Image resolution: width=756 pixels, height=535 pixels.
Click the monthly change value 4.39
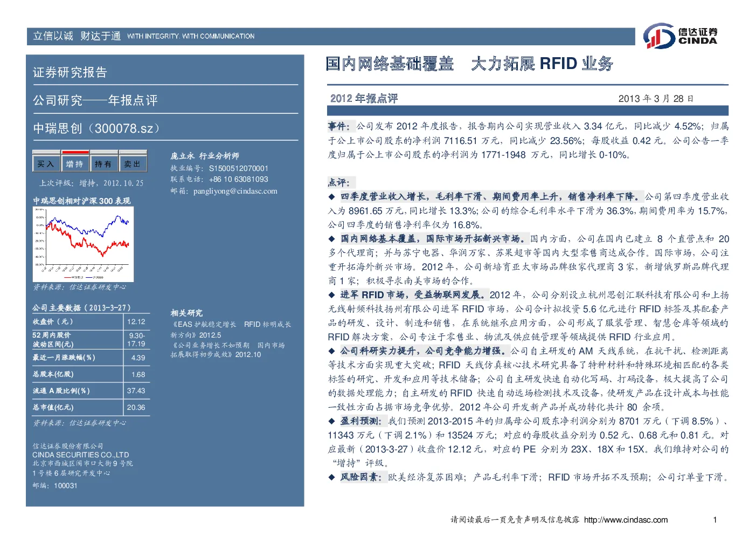coord(138,358)
